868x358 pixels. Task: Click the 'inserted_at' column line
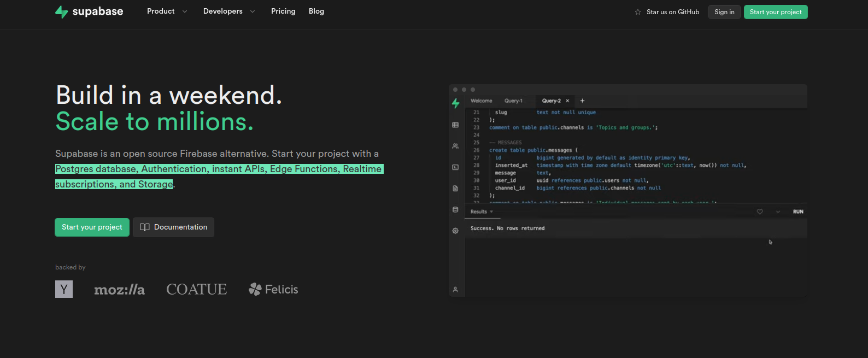(620, 165)
